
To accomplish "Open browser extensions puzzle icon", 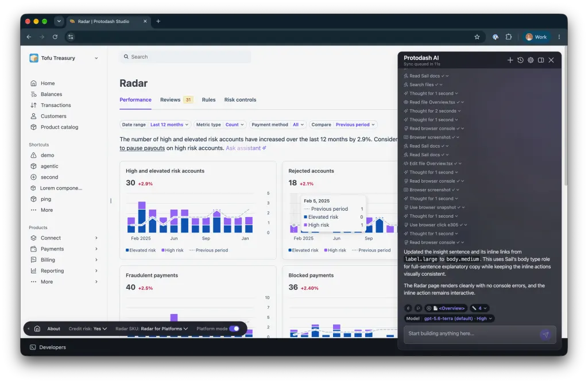I will pos(509,37).
